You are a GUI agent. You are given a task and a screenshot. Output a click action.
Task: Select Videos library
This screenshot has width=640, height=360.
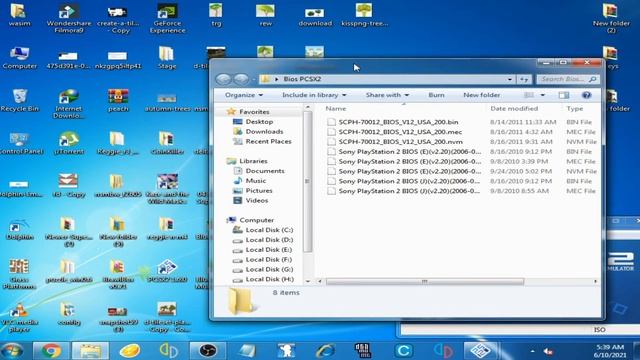(257, 200)
